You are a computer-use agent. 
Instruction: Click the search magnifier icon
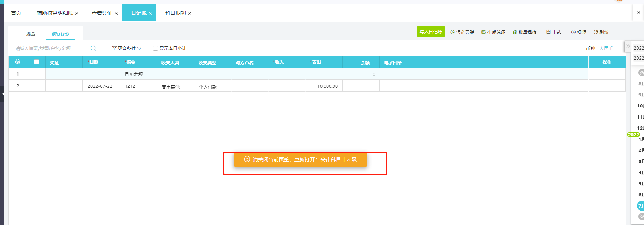(93, 48)
